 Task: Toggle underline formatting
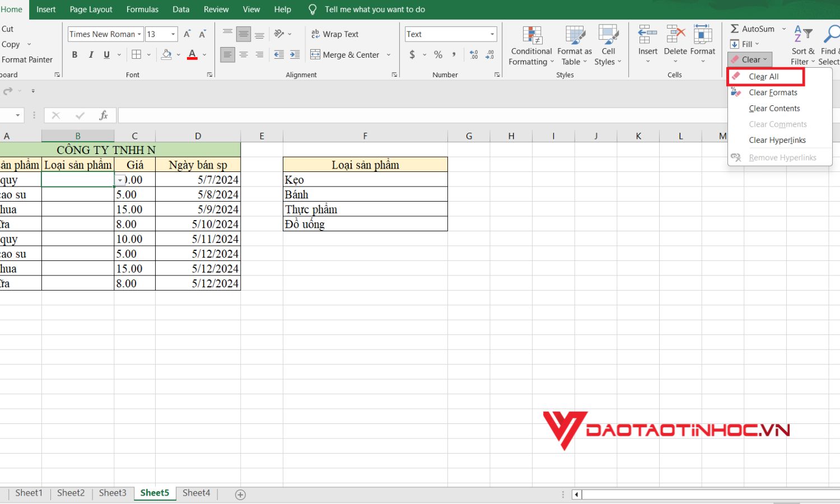coord(106,54)
